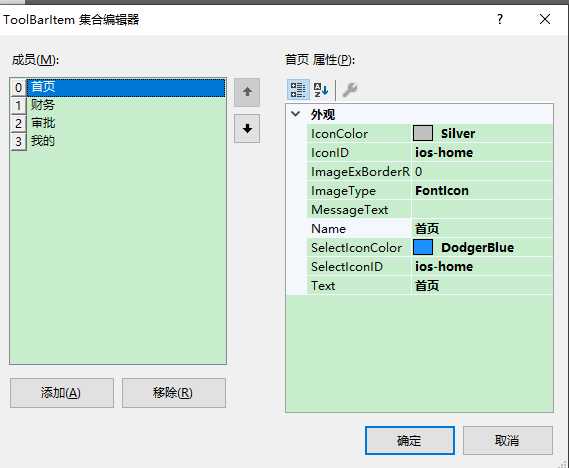The image size is (569, 468).
Task: Move selected member up with arrow button
Action: point(247,92)
